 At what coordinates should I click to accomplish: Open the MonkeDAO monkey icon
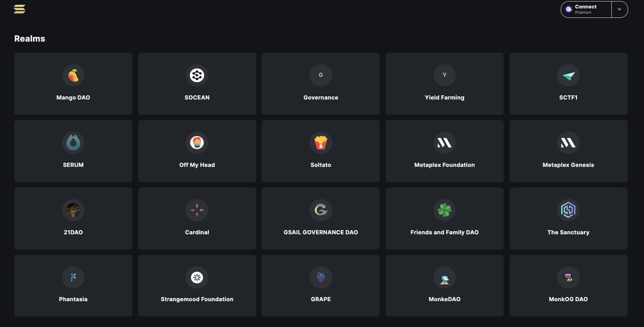click(444, 278)
